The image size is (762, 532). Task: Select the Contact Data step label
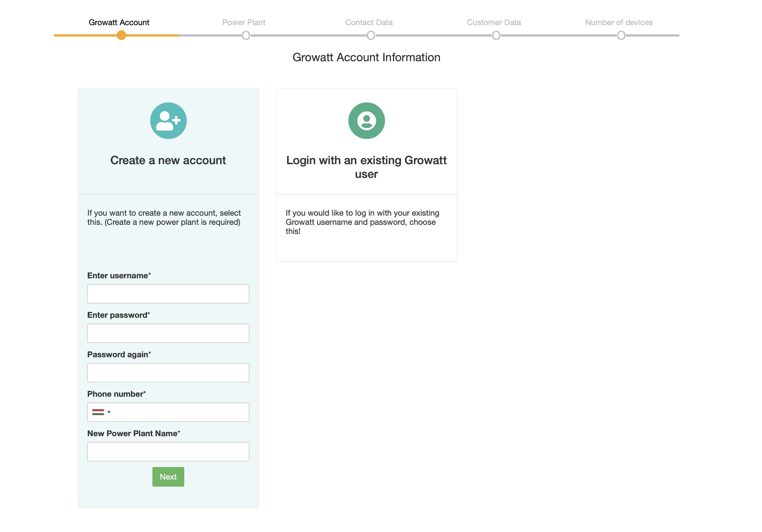coord(369,22)
